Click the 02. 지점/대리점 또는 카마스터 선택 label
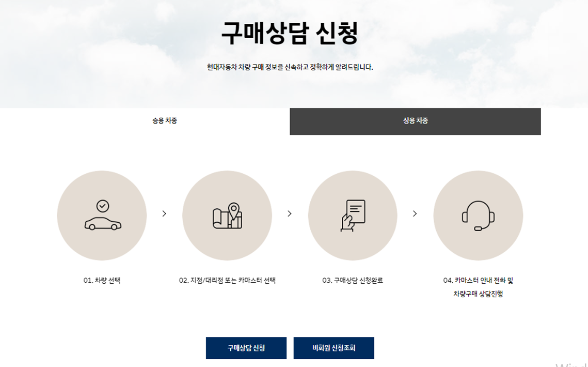 227,280
